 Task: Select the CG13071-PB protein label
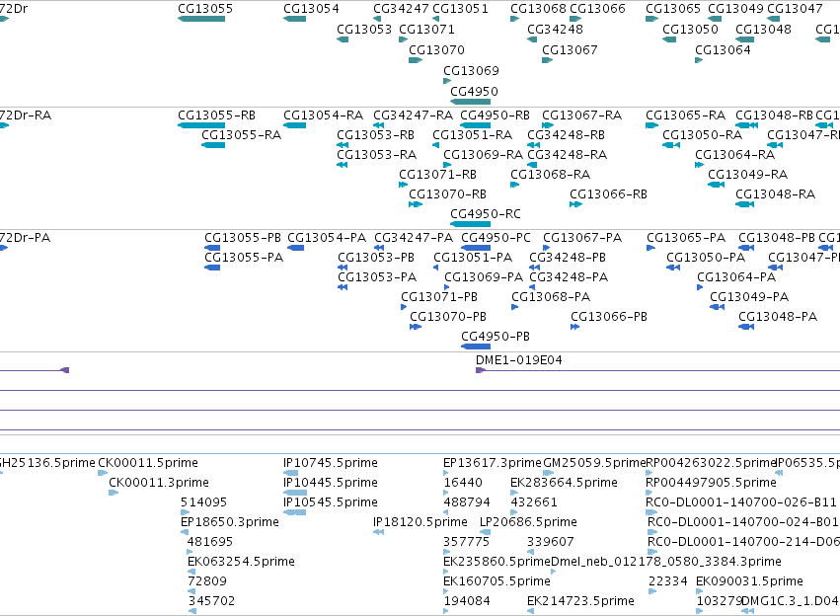[x=439, y=297]
